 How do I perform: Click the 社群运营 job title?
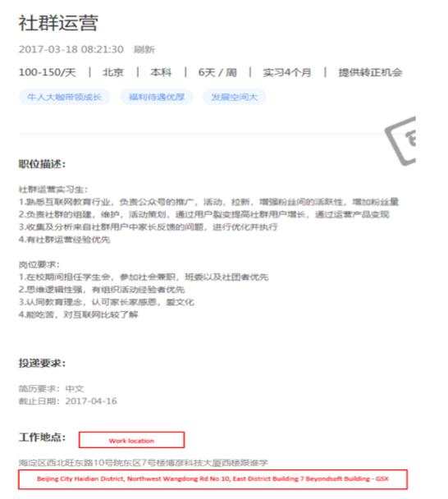[58, 23]
